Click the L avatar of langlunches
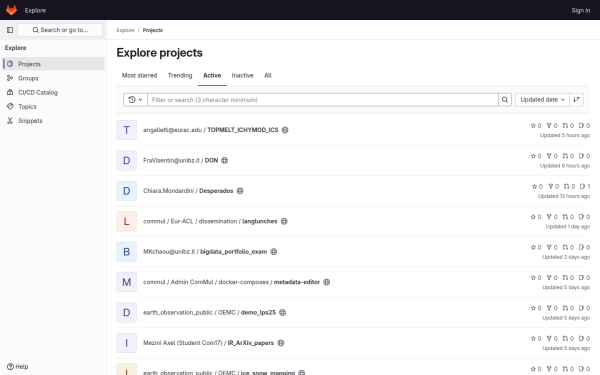 (127, 221)
